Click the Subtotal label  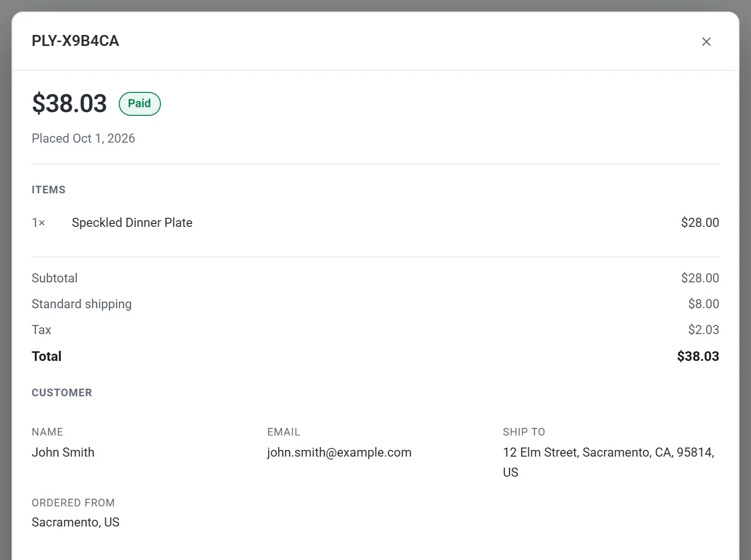pyautogui.click(x=55, y=278)
